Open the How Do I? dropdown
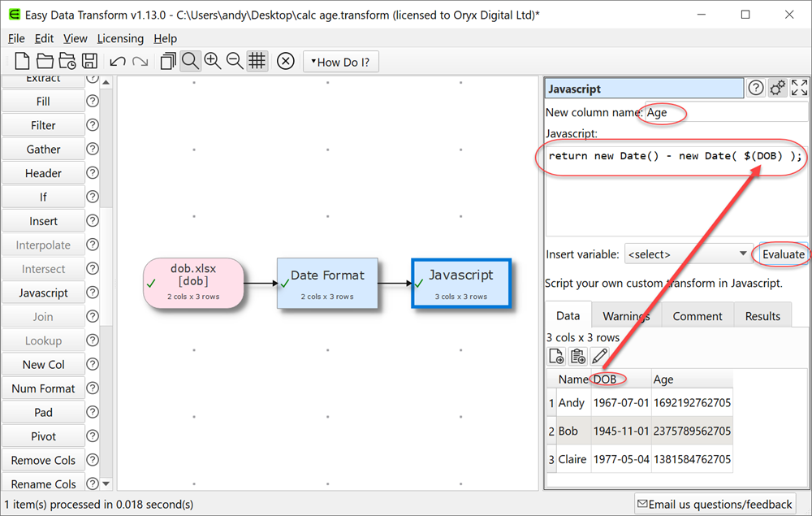 (x=340, y=61)
